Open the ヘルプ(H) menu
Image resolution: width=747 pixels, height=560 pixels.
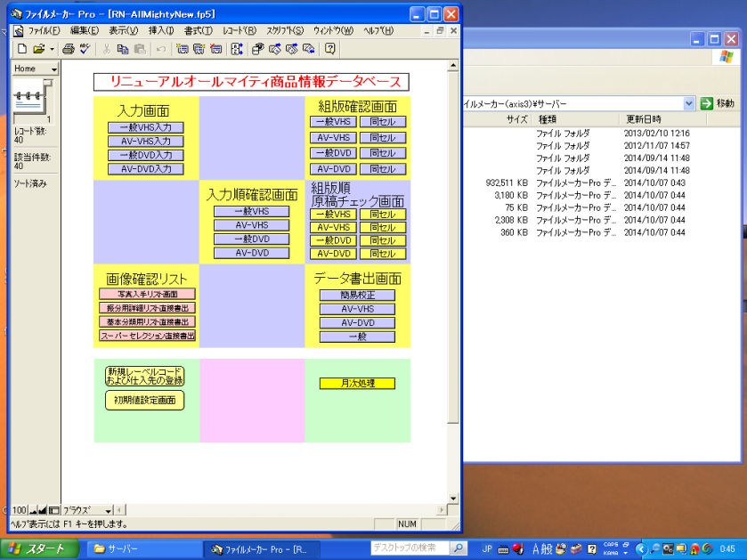pyautogui.click(x=378, y=31)
